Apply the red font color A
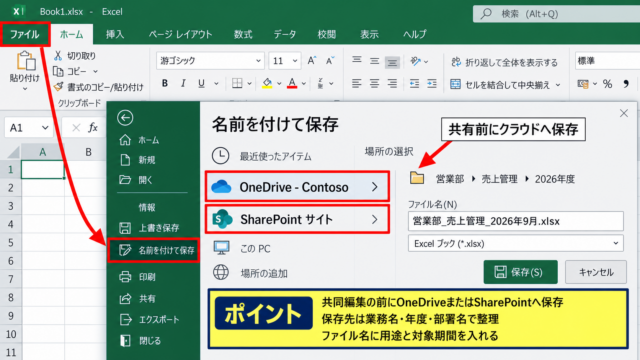This screenshot has width=640, height=360. (x=292, y=84)
